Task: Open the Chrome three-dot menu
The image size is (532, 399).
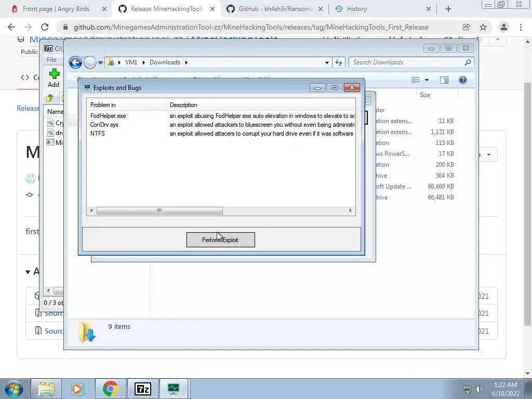Action: pyautogui.click(x=521, y=27)
